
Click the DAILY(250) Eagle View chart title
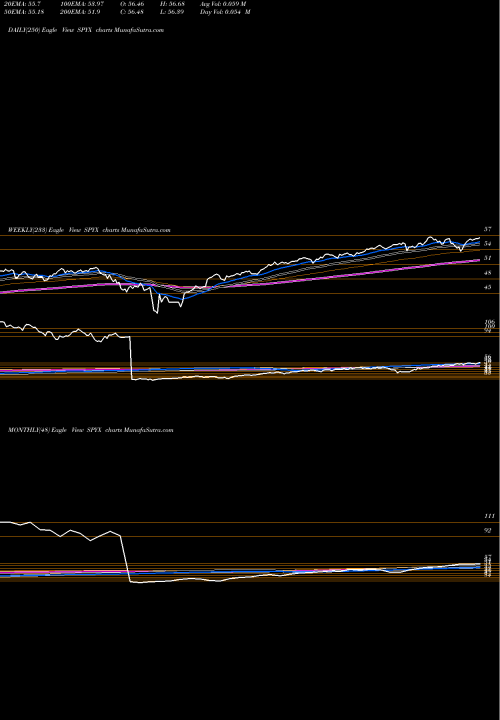pos(86,30)
